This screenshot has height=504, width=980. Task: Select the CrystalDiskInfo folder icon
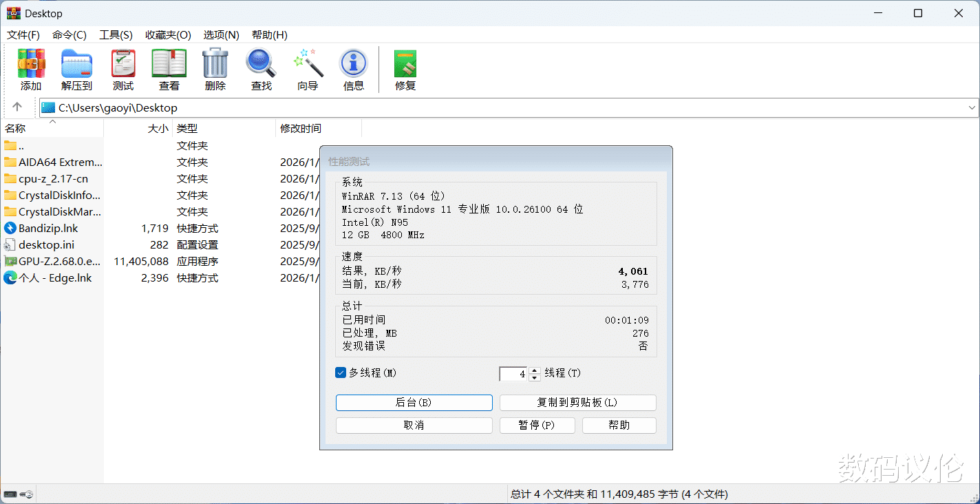tap(10, 195)
